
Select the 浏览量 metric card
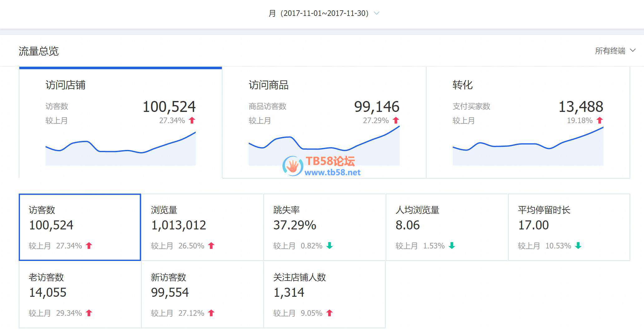tap(202, 227)
